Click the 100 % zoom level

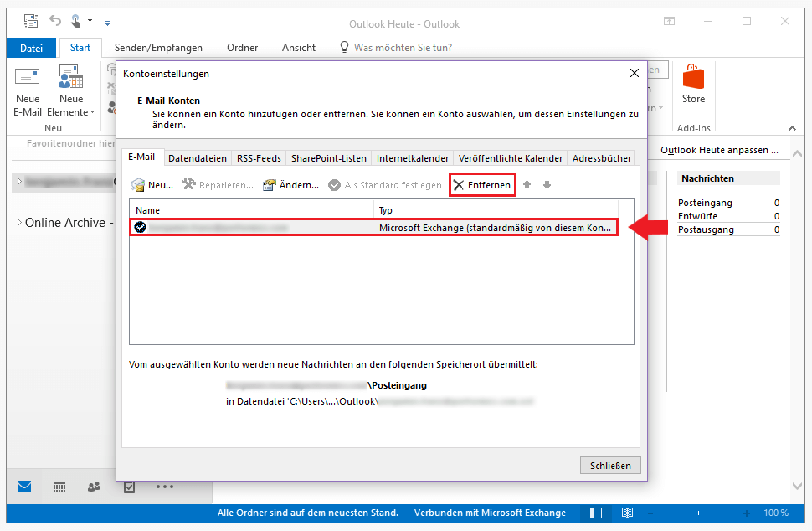click(x=775, y=513)
